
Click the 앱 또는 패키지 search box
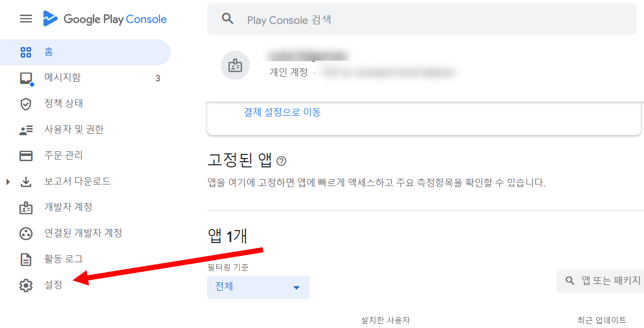601,281
